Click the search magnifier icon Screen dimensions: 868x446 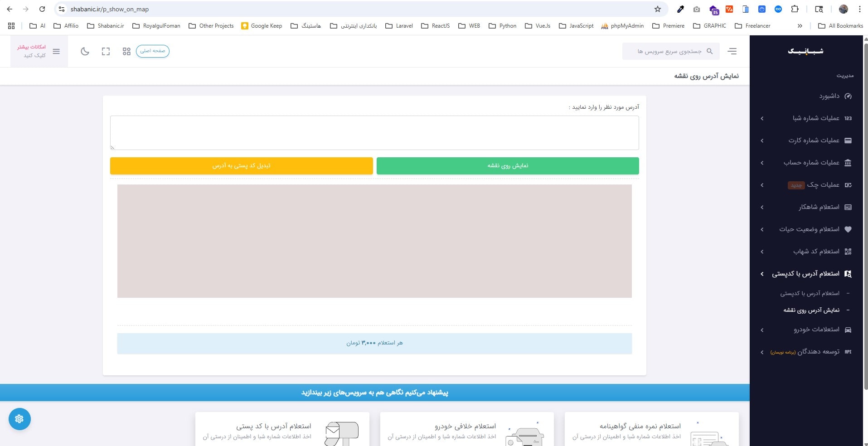pyautogui.click(x=710, y=51)
